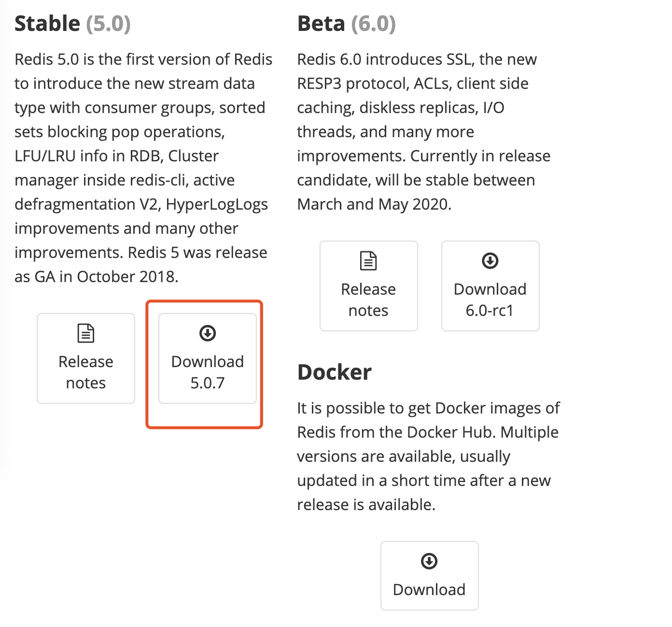Click the Docker heading
This screenshot has width=672, height=627.
(335, 372)
